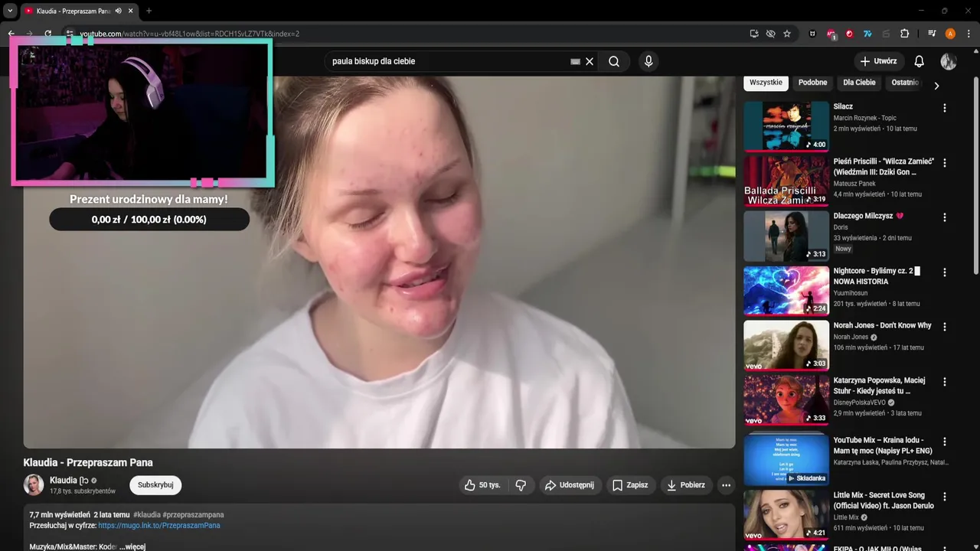980x551 pixels.
Task: Start voice search with microphone
Action: (648, 61)
